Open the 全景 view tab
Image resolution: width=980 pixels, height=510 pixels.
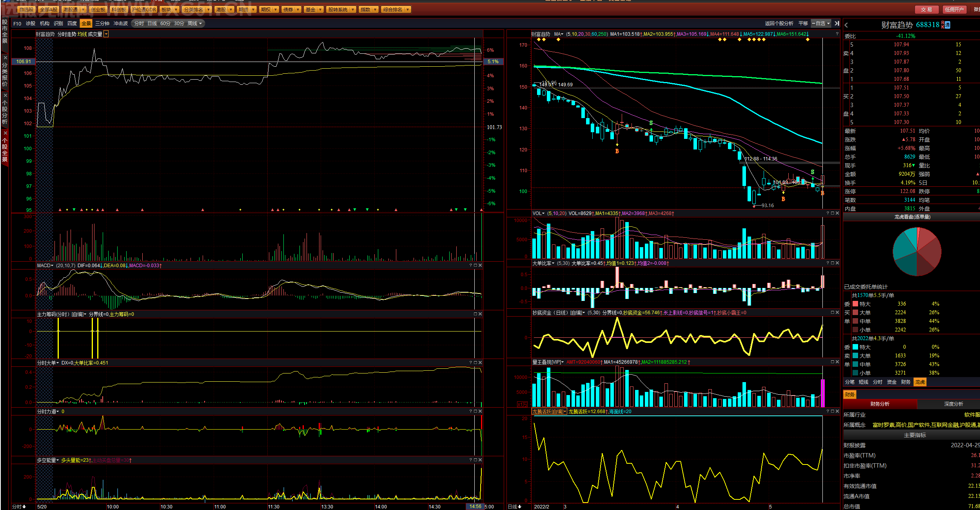pos(86,24)
